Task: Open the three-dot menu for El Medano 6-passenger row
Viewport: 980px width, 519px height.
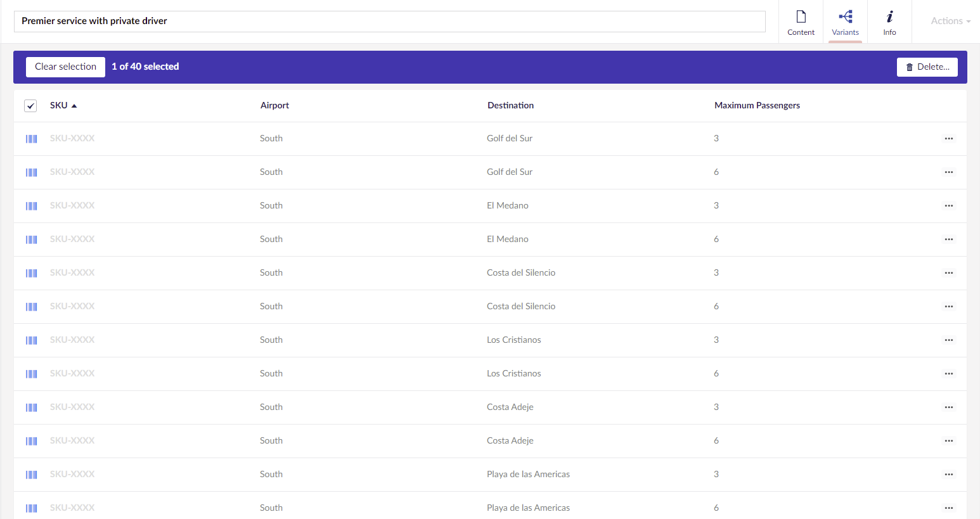Action: point(949,239)
